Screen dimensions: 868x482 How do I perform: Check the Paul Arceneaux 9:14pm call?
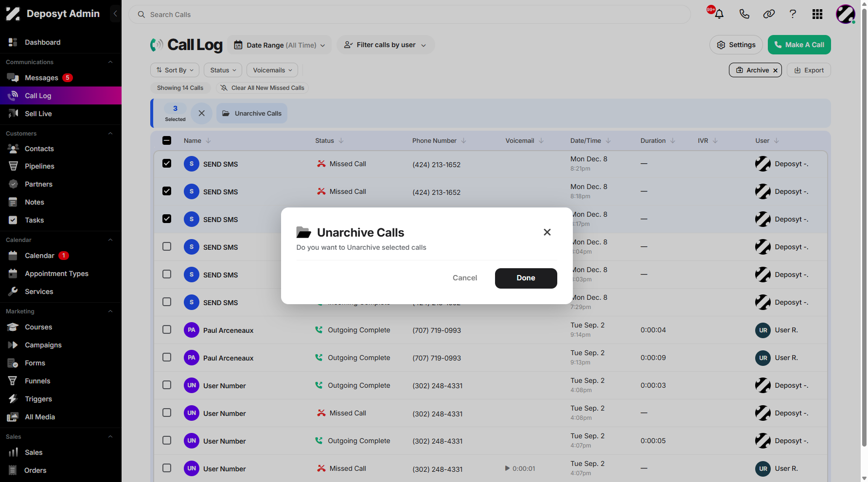point(167,329)
